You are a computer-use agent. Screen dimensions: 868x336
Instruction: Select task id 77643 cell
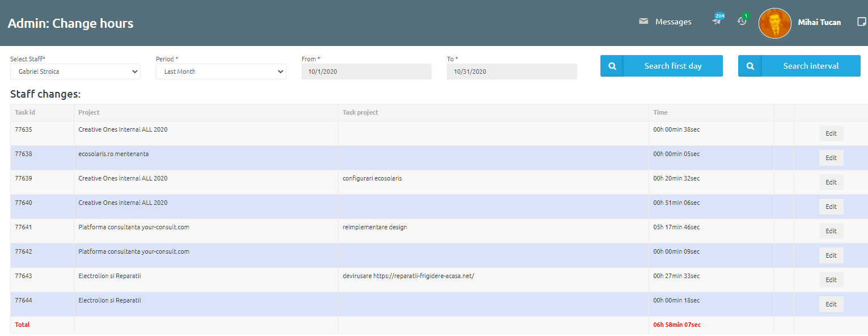point(42,280)
